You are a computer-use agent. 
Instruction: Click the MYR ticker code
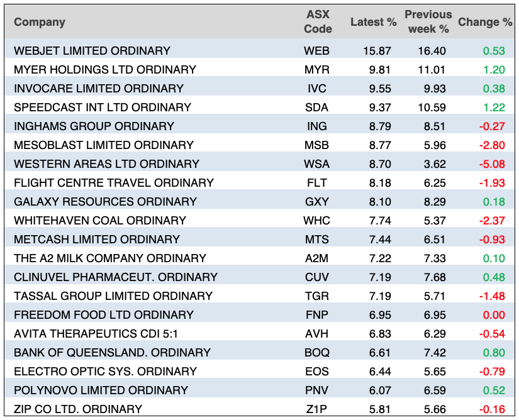tap(317, 70)
